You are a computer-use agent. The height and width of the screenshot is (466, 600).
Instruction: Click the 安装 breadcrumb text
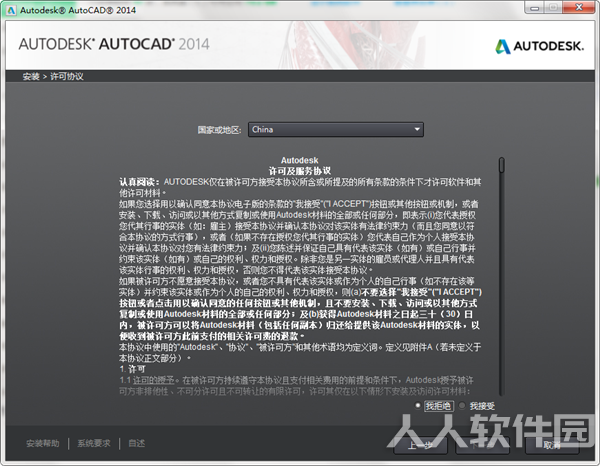click(x=31, y=77)
